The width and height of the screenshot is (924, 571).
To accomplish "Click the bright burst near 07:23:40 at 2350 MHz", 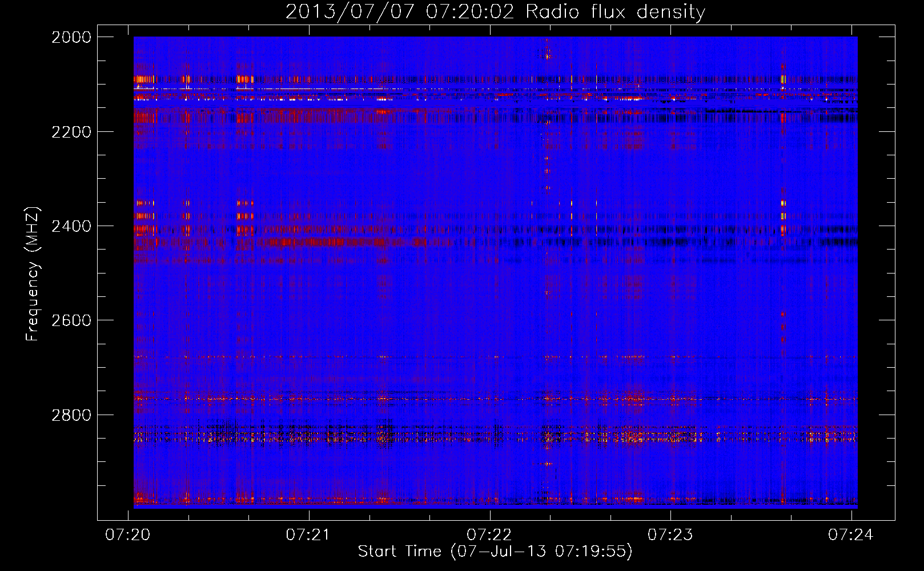I will point(783,203).
